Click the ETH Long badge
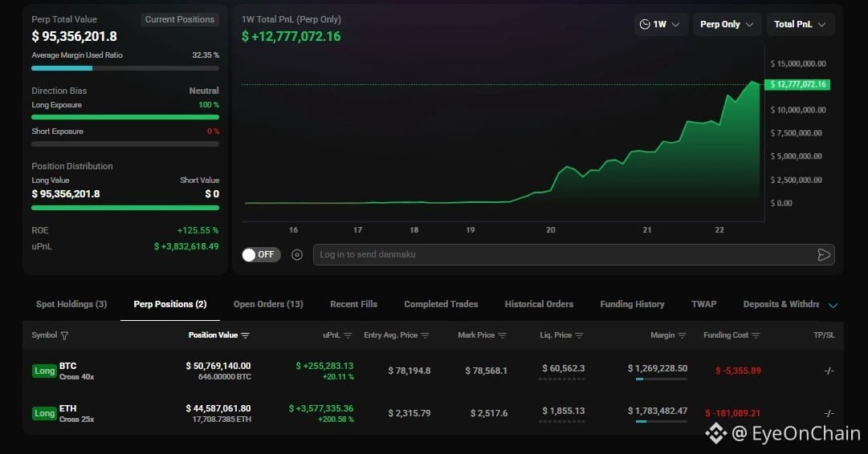 pos(44,414)
